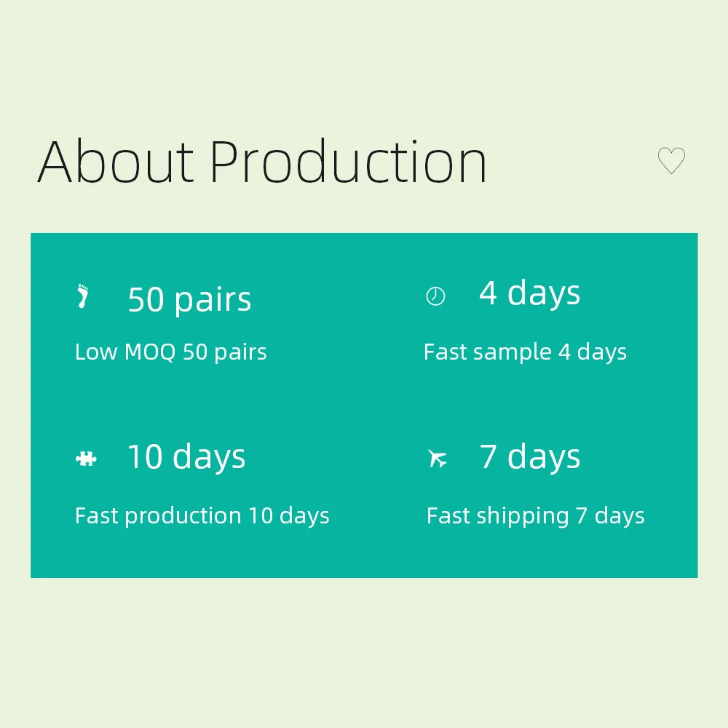Image resolution: width=728 pixels, height=728 pixels.
Task: Select the Low MOQ 50 pairs caption
Action: click(x=171, y=352)
